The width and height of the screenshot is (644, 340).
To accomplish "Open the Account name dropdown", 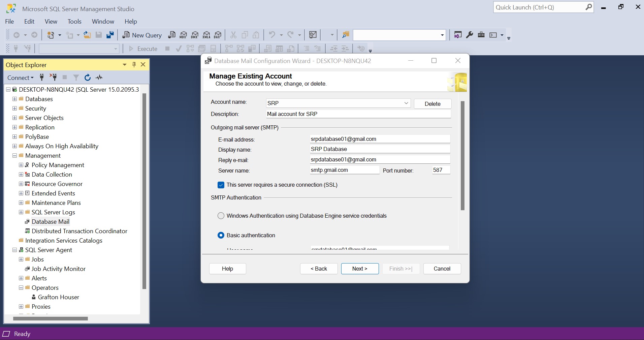I will point(406,103).
